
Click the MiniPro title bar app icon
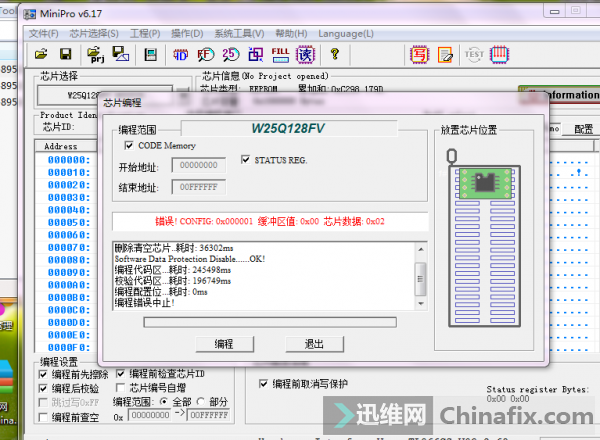[x=29, y=14]
